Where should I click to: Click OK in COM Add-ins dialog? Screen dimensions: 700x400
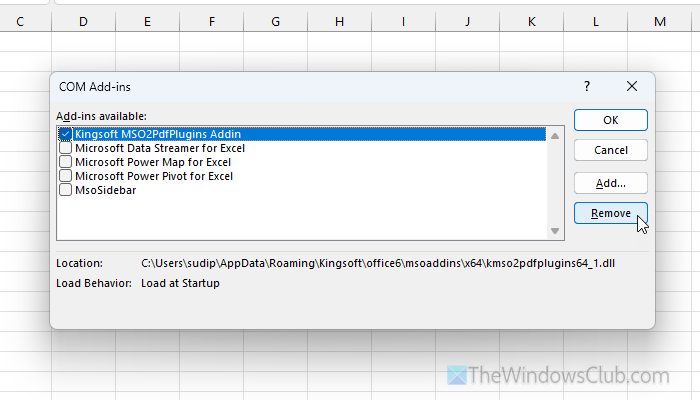[610, 120]
